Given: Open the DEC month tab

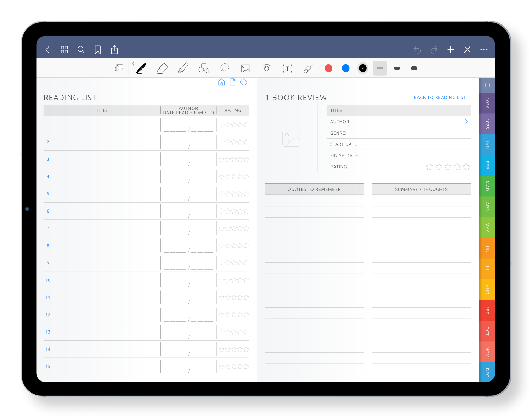Looking at the screenshot, I should pos(487,372).
